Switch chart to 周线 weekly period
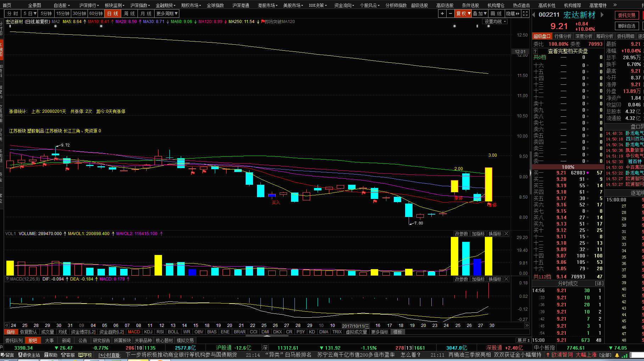Viewport: 644px width, 361px height. pos(129,13)
